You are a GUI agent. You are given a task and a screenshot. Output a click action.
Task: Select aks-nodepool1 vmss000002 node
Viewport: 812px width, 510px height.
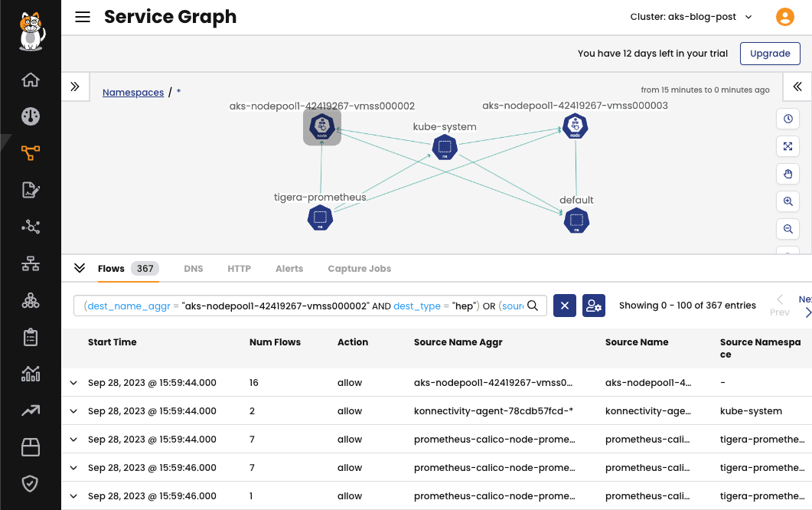pos(322,127)
